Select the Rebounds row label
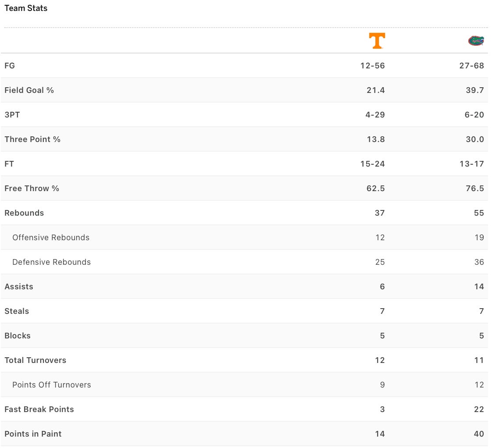Screen dimensions: 495x448 [x=24, y=213]
